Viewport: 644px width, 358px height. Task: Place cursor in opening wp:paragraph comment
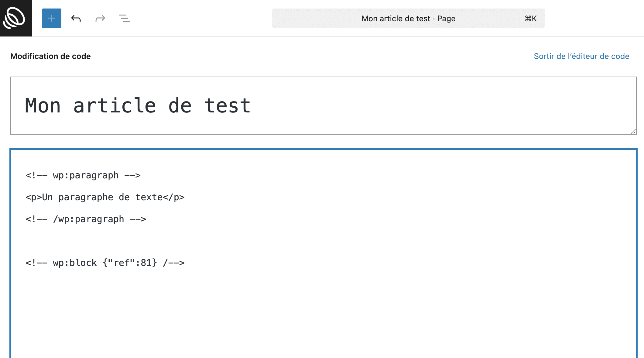[x=83, y=175]
